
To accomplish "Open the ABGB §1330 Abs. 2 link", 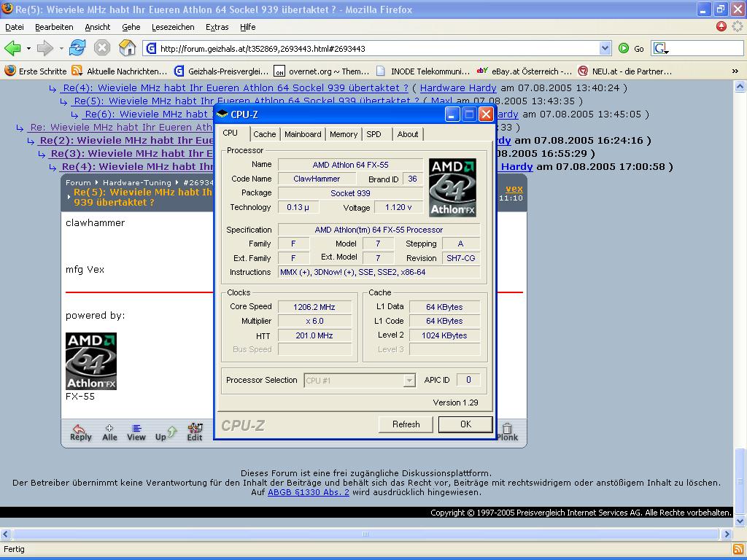I will [x=309, y=492].
